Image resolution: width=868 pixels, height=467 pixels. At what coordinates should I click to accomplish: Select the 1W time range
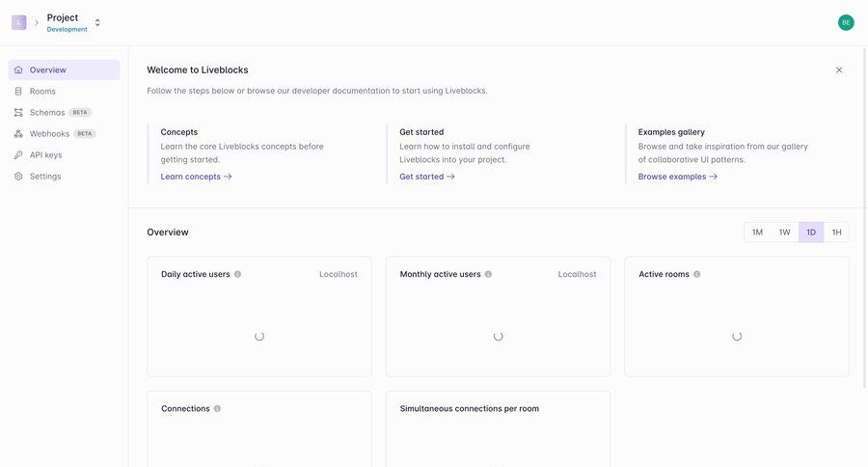coord(784,233)
